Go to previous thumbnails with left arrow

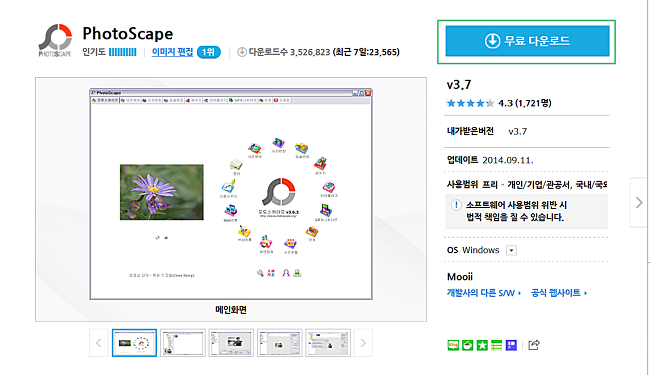[99, 343]
